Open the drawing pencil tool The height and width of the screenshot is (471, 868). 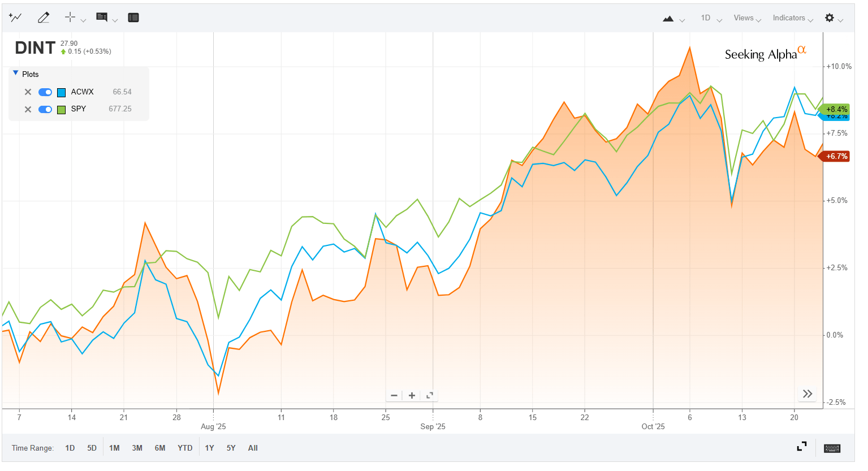(x=44, y=18)
